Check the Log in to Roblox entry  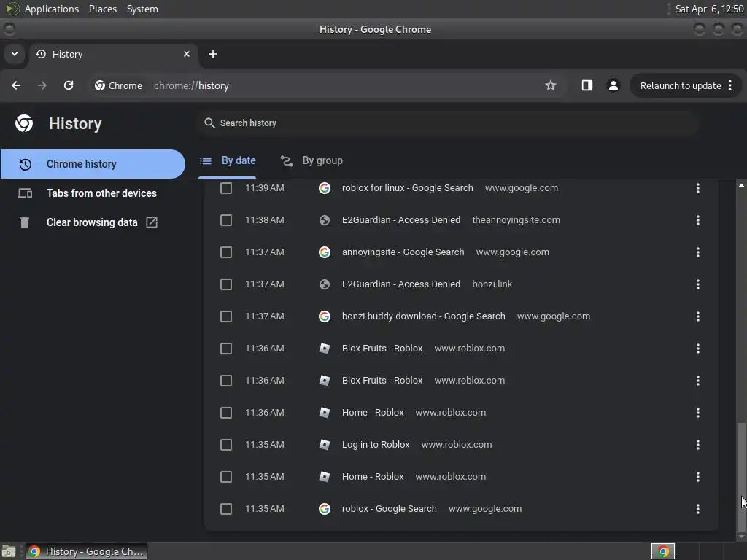(226, 445)
